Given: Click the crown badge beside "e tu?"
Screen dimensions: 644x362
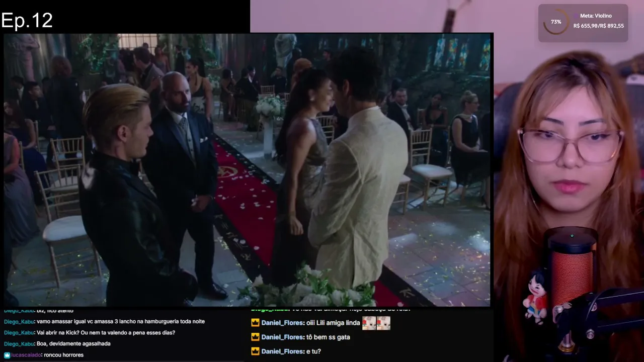Looking at the screenshot, I should tap(255, 351).
